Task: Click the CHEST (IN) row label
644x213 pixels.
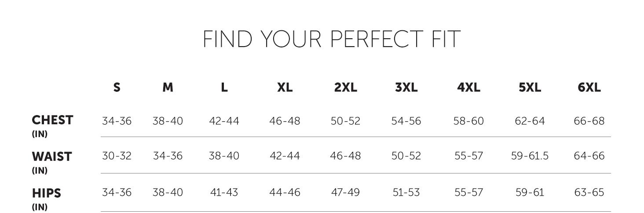Action: (x=52, y=126)
